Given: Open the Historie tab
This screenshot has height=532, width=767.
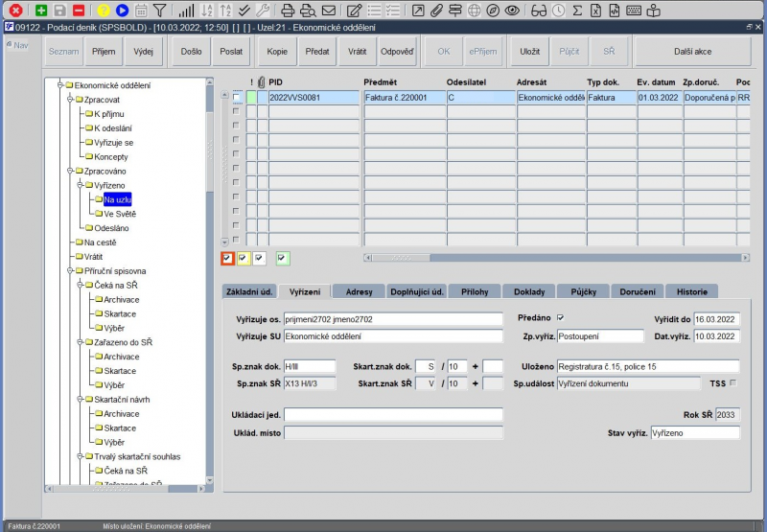Looking at the screenshot, I should [x=691, y=292].
